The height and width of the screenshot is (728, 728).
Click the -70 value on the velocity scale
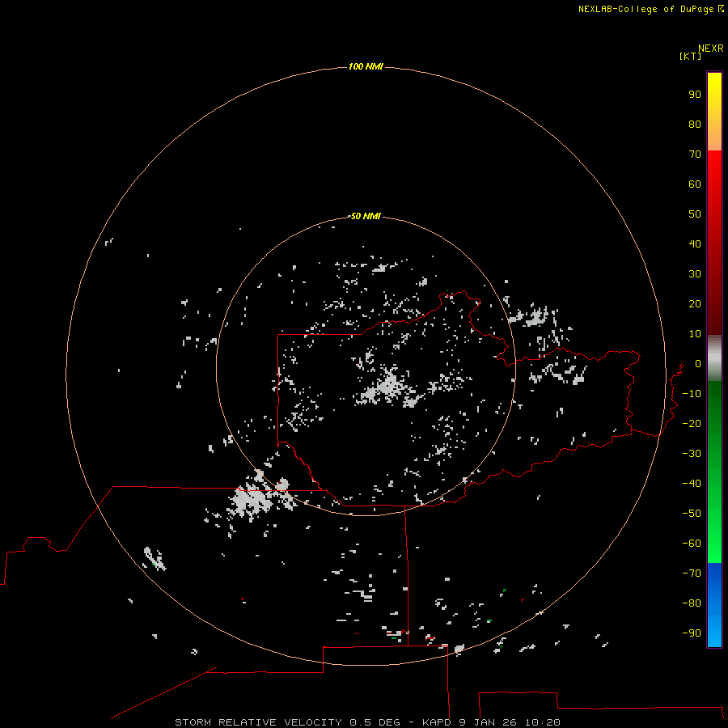tap(692, 573)
